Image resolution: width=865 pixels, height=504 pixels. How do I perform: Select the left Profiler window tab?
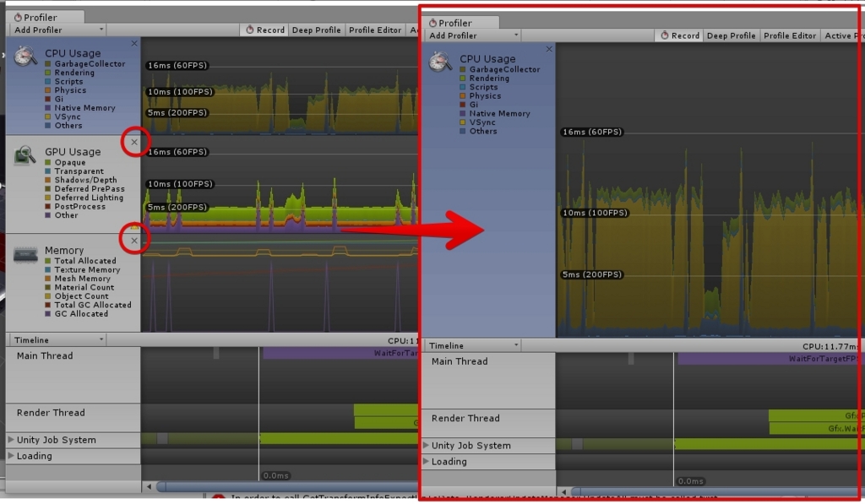(46, 17)
